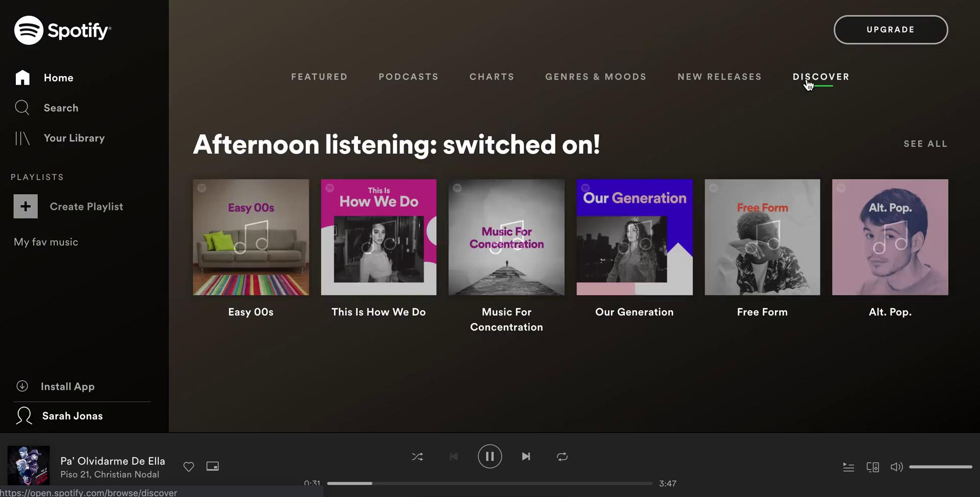This screenshot has width=980, height=497.
Task: Open the Free Form playlist cover
Action: click(x=763, y=237)
